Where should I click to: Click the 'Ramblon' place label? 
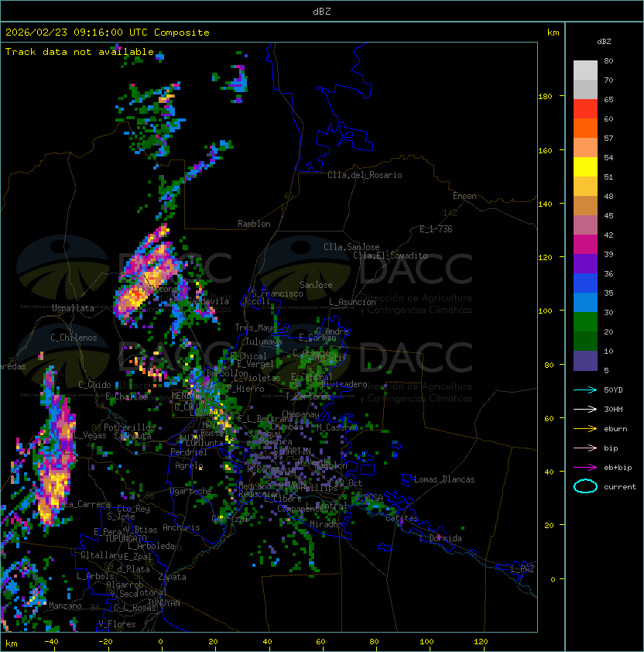pos(254,224)
